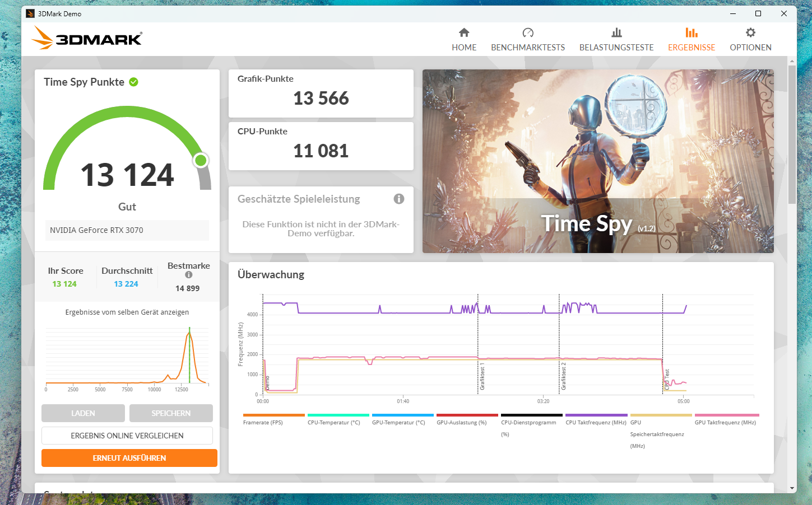
Task: Click NVIDIA GeForce RTX 3070 label
Action: (x=96, y=230)
